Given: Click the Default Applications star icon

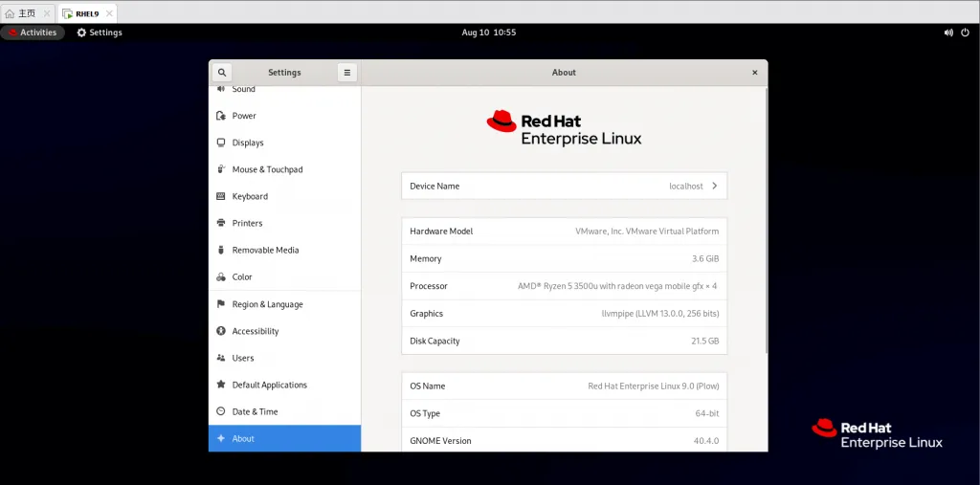Looking at the screenshot, I should (x=221, y=385).
